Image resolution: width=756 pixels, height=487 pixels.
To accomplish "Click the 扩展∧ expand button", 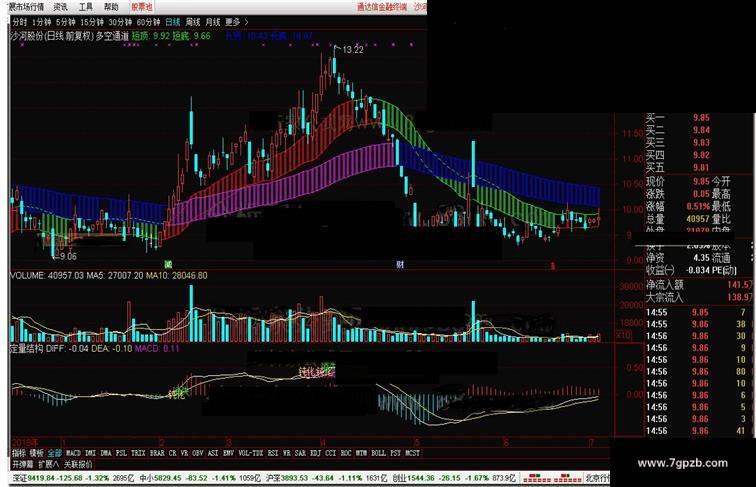I will pyautogui.click(x=48, y=464).
